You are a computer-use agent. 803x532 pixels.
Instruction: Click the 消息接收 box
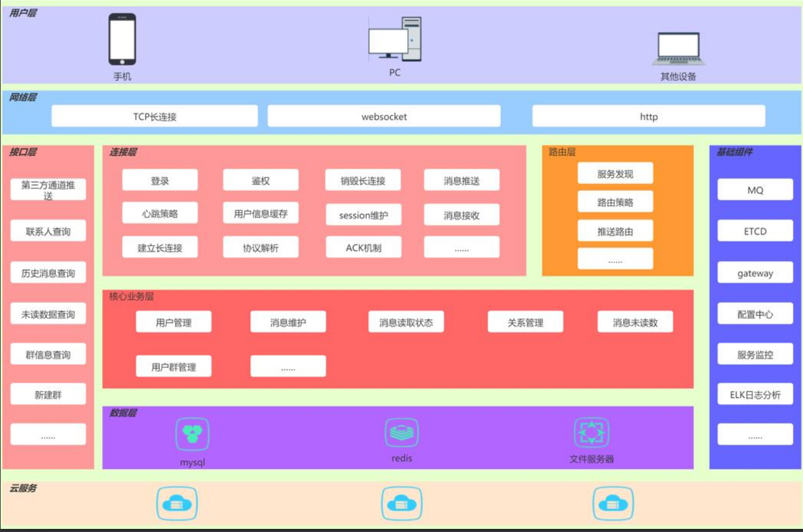[462, 215]
